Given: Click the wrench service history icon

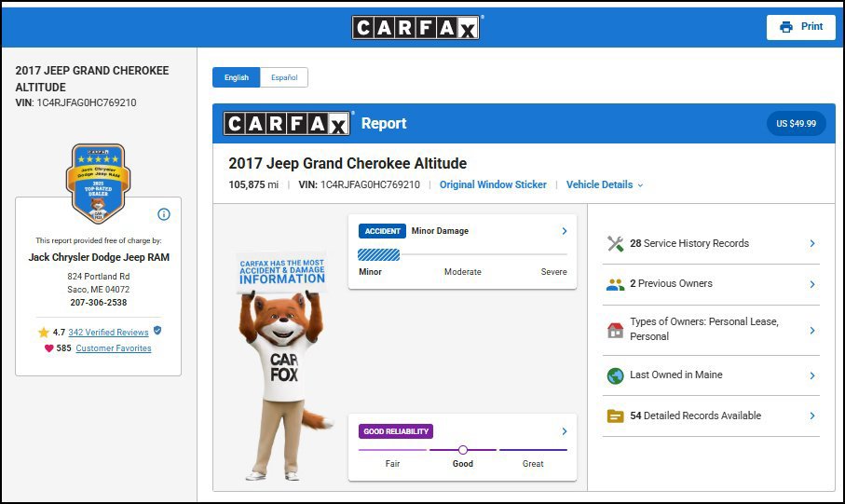Looking at the screenshot, I should [615, 244].
